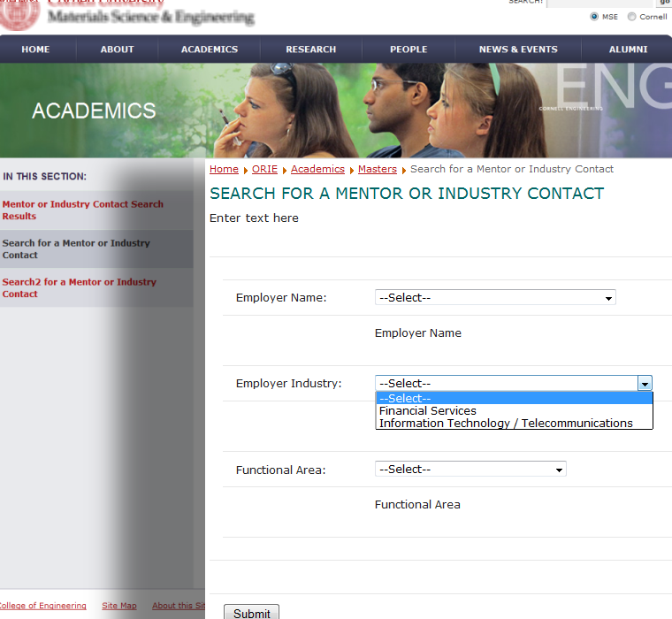The image size is (672, 619).
Task: Choose --Select-- in Employer Industry list
Action: pyautogui.click(x=514, y=398)
